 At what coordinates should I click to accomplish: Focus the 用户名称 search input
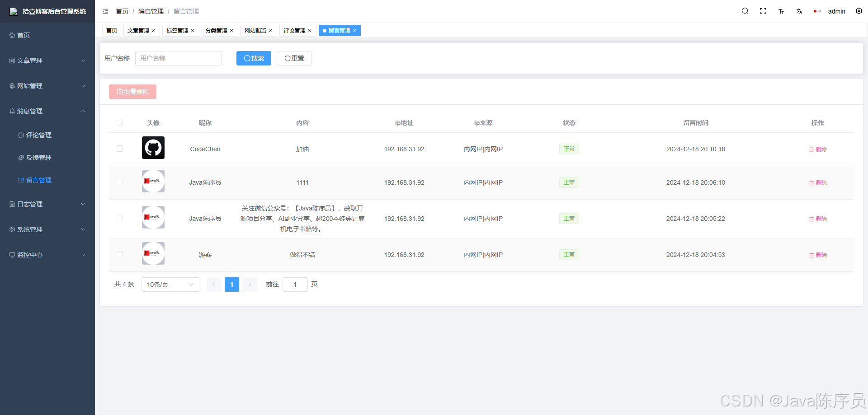[x=179, y=58]
